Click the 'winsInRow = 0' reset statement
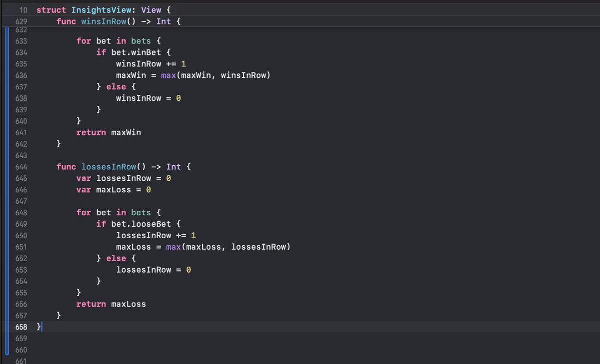600x364 pixels. (148, 98)
